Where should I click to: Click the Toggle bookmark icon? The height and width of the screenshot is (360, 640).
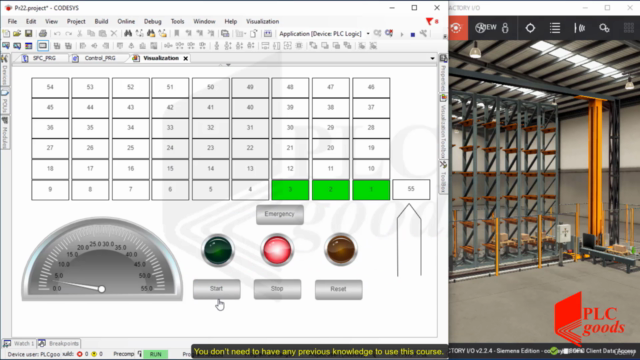point(177,33)
